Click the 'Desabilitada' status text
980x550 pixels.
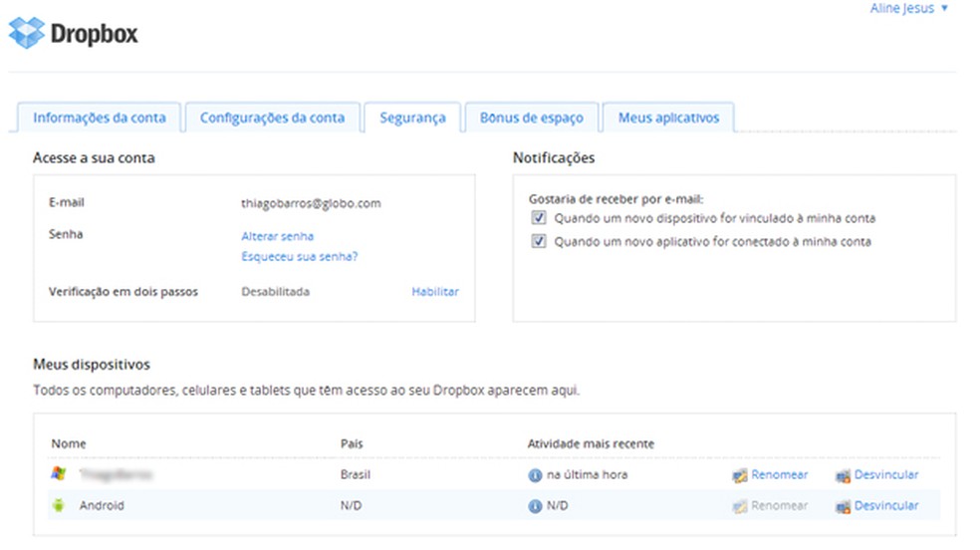click(276, 291)
